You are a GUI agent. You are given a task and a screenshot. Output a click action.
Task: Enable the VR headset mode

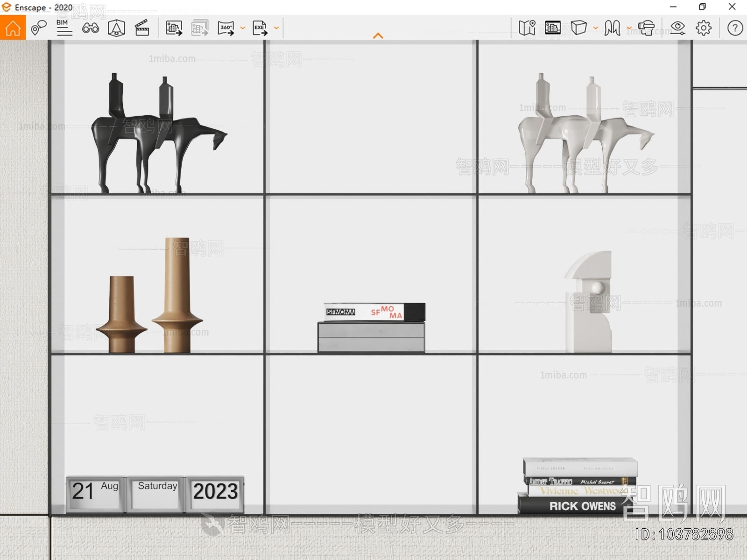click(646, 28)
